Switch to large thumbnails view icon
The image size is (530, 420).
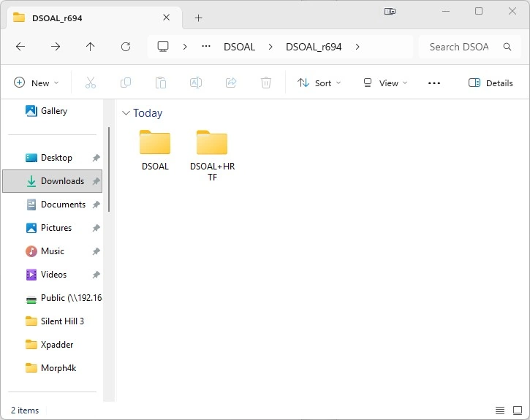point(518,411)
